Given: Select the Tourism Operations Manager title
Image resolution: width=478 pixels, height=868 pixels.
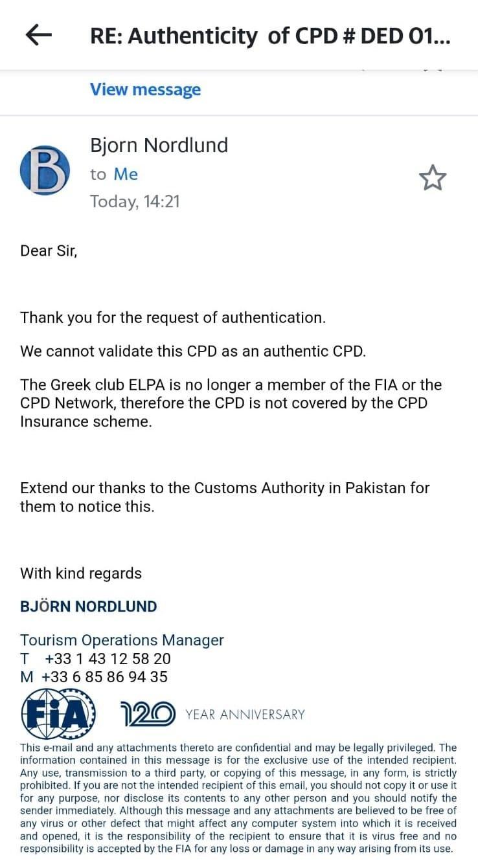Looking at the screenshot, I should click(122, 640).
